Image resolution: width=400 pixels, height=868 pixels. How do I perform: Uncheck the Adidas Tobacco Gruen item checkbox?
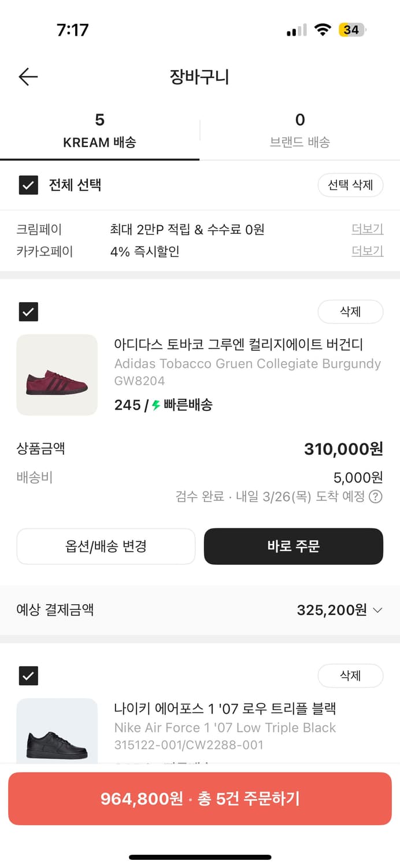coord(28,311)
